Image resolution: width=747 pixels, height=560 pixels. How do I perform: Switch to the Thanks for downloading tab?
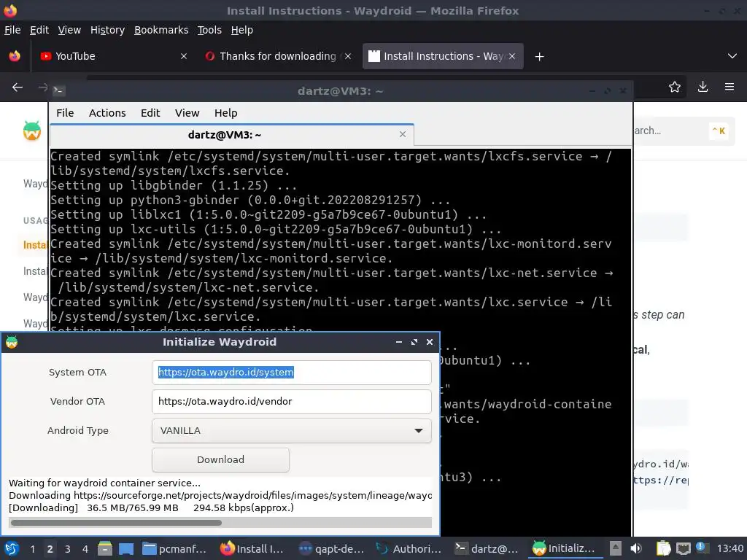278,56
